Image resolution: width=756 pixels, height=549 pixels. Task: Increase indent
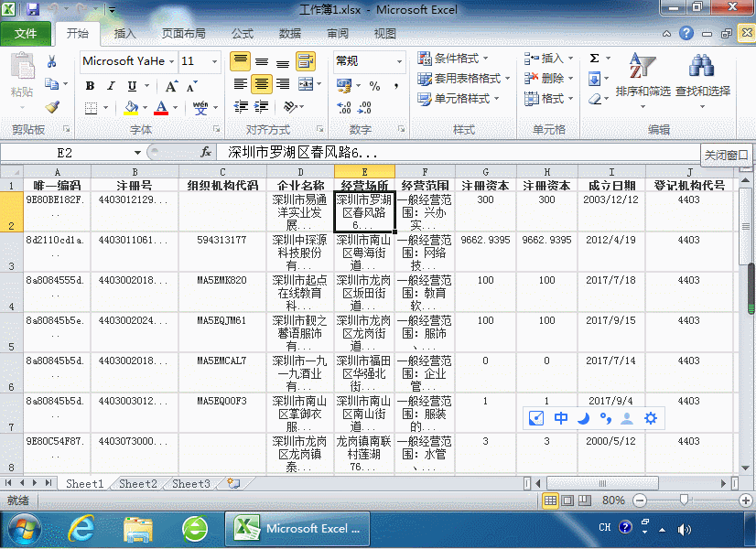point(262,106)
